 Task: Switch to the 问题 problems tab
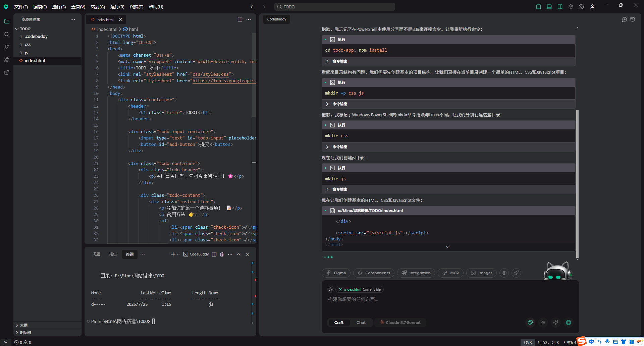(96, 254)
